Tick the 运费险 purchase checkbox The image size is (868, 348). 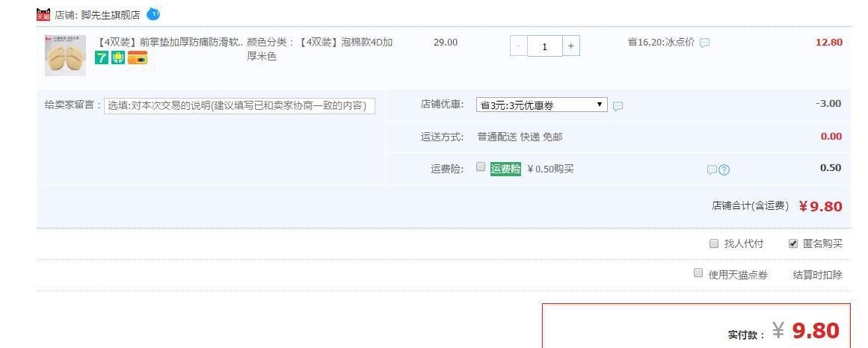(481, 167)
